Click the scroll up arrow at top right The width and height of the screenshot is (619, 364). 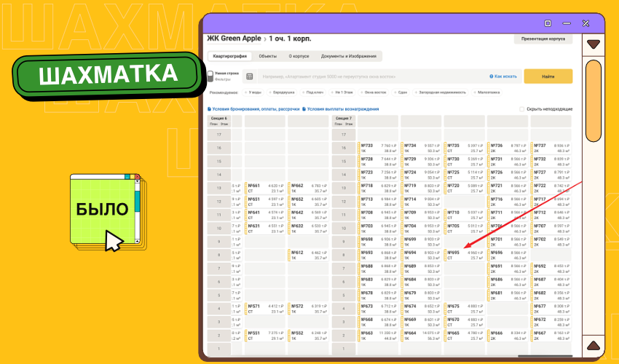[594, 44]
